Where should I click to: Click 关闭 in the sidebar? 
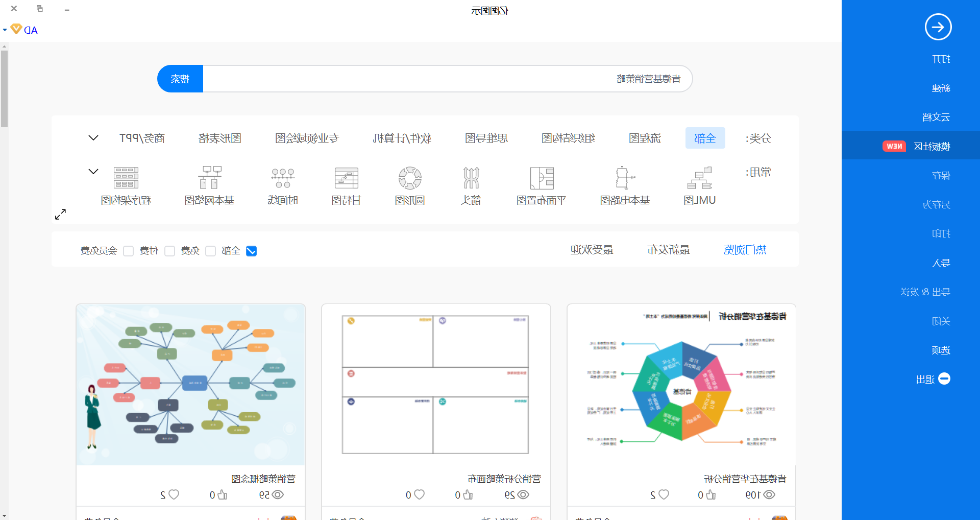[x=941, y=321]
